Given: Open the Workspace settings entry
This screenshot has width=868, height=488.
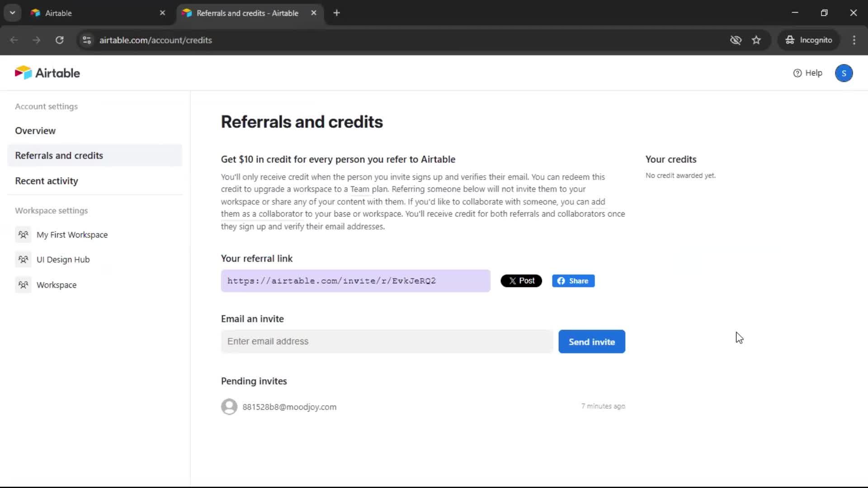Looking at the screenshot, I should [57, 285].
